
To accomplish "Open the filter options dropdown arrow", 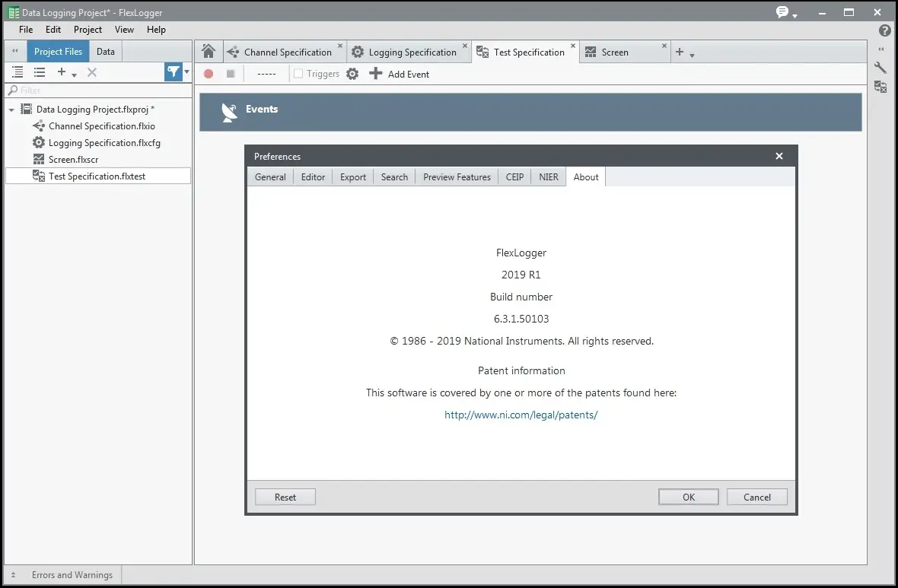I will (186, 72).
